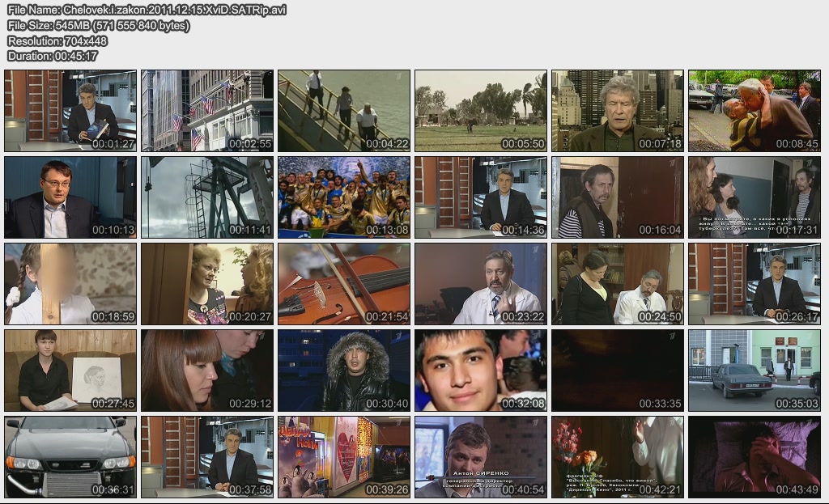Image resolution: width=829 pixels, height=504 pixels.
Task: Select the frame of people on stairs at 00:04:22
Action: 344,111
